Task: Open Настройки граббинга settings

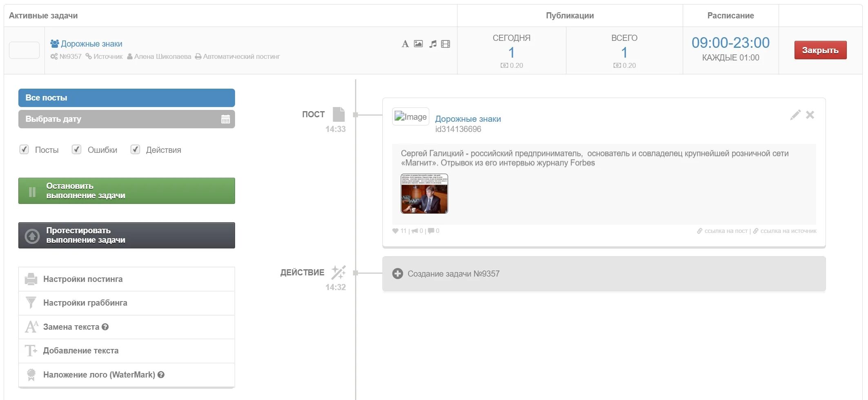Action: [x=127, y=303]
